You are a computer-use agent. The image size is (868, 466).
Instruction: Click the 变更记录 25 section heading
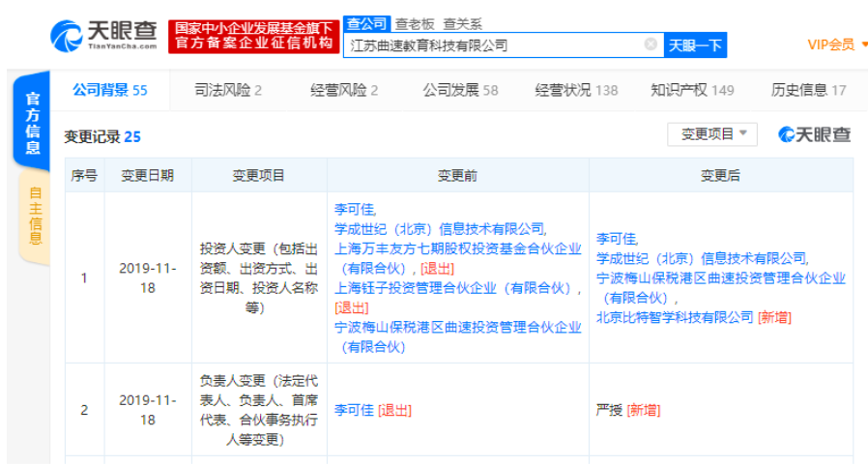click(x=102, y=136)
